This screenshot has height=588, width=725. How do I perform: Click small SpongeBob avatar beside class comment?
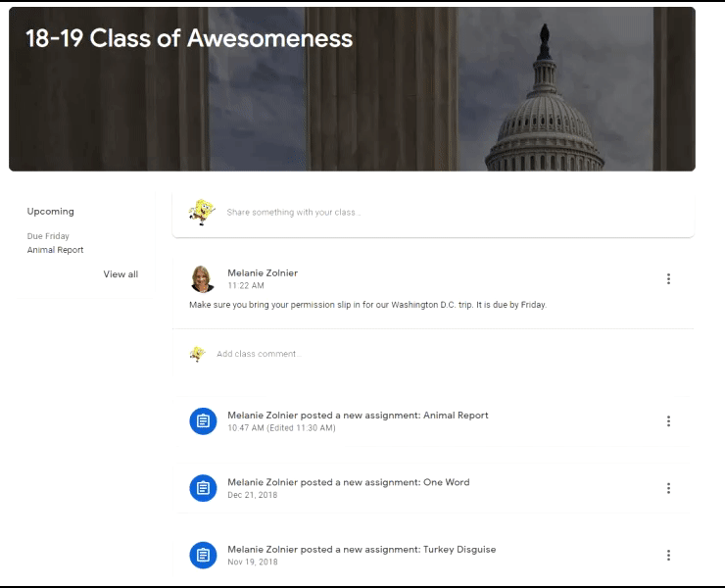click(198, 354)
